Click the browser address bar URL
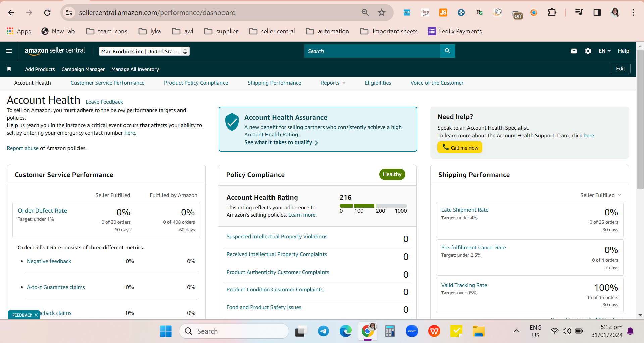644x343 pixels. point(157,13)
